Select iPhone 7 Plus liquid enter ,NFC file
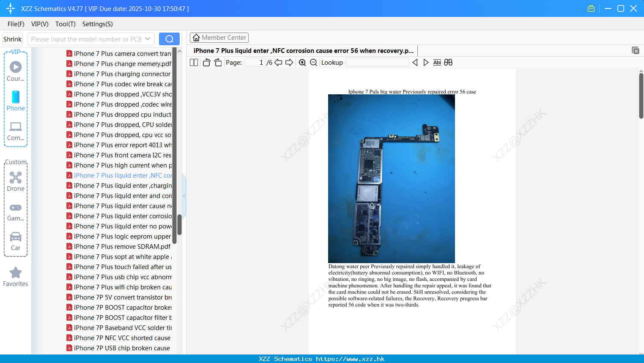 (119, 175)
